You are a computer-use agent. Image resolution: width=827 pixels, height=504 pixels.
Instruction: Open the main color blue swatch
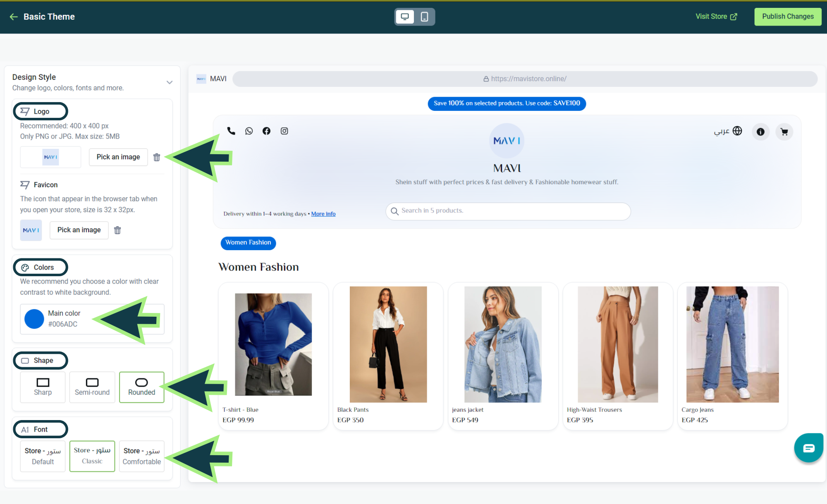tap(34, 319)
